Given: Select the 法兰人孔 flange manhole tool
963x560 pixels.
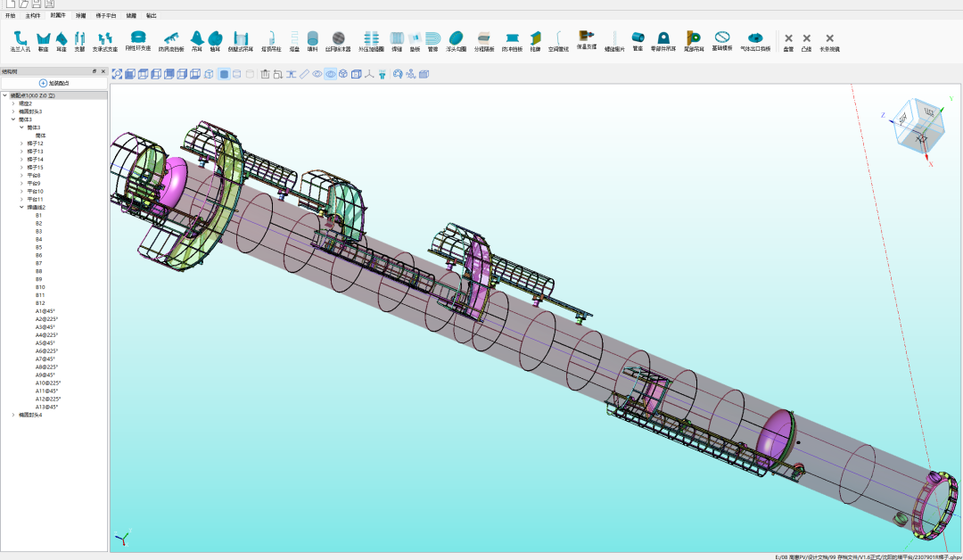Looking at the screenshot, I should coord(20,42).
